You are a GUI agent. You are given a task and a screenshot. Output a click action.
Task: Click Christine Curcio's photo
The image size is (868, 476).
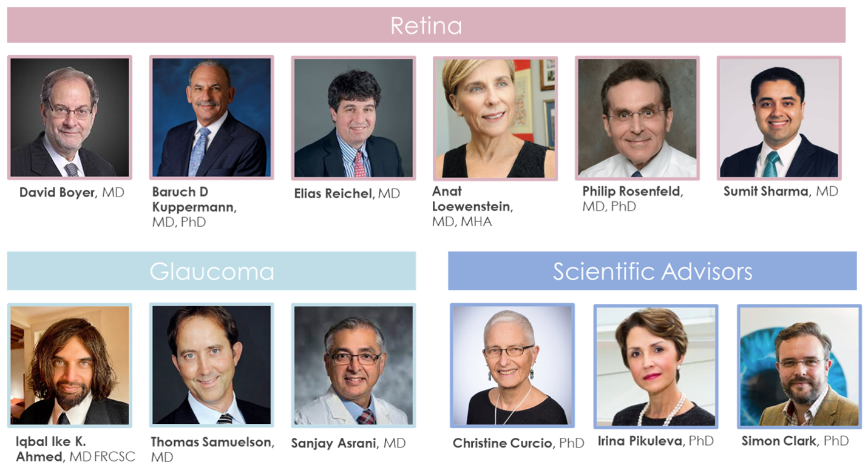(x=512, y=366)
